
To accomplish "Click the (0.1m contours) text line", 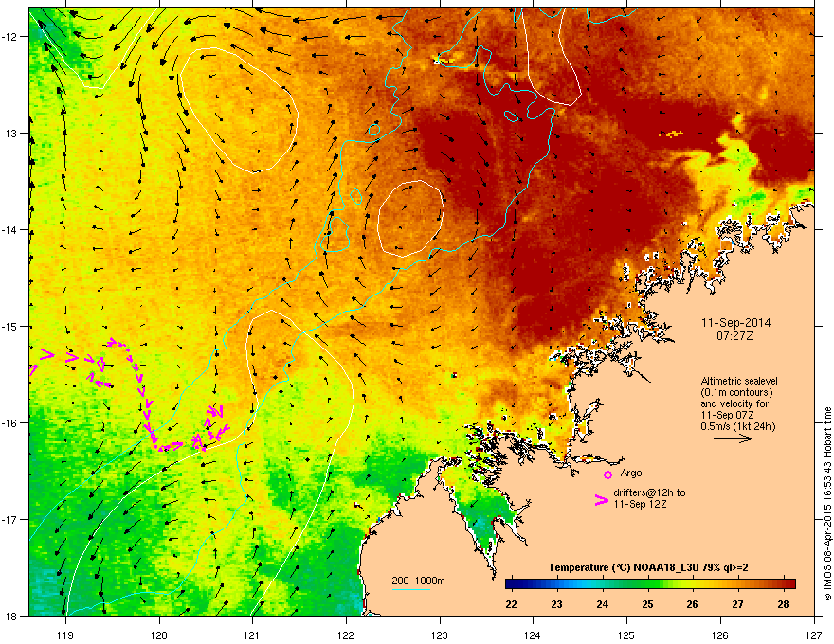I will point(736,393).
